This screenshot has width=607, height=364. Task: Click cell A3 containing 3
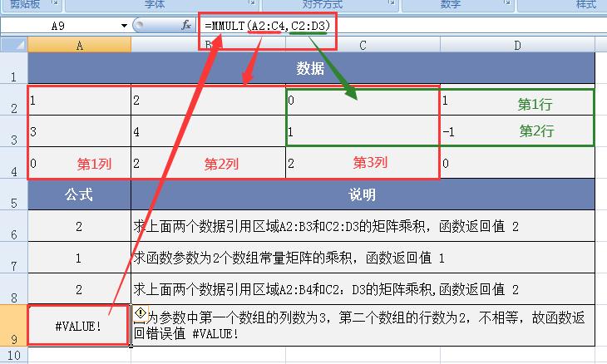tap(79, 131)
